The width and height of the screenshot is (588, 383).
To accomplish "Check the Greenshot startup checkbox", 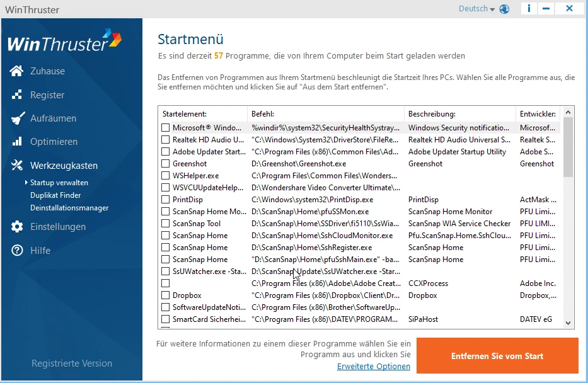I will pos(165,164).
